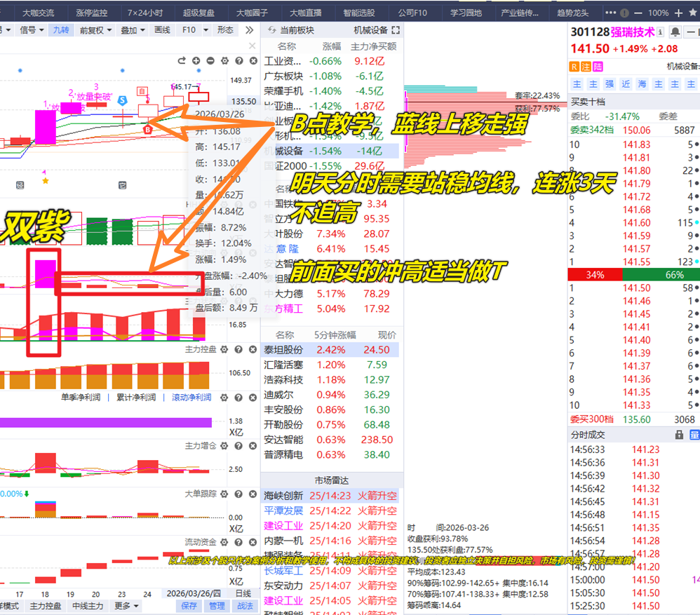This screenshot has width=700, height=615.
Task: Click the zoom-out minus icon on main chart
Action: click(210, 62)
